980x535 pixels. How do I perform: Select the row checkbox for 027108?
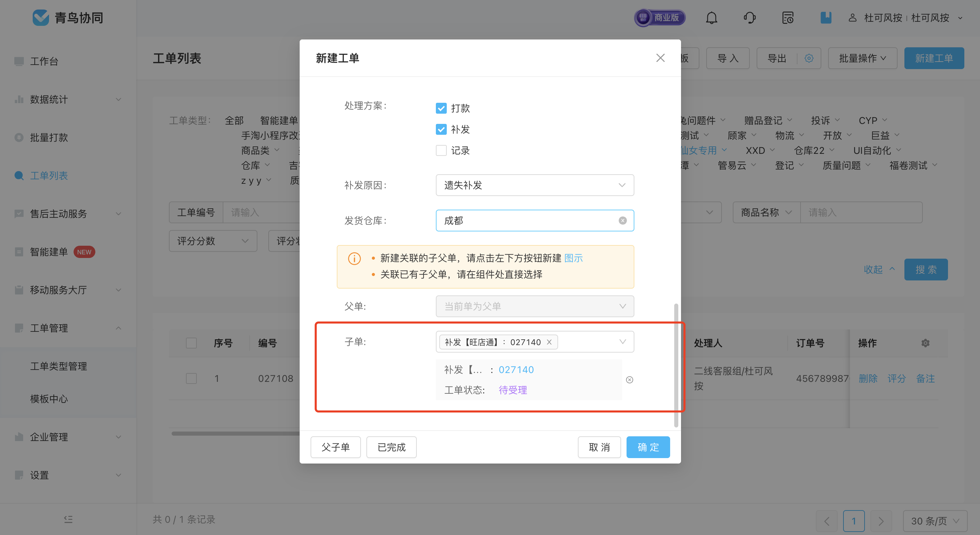point(191,378)
